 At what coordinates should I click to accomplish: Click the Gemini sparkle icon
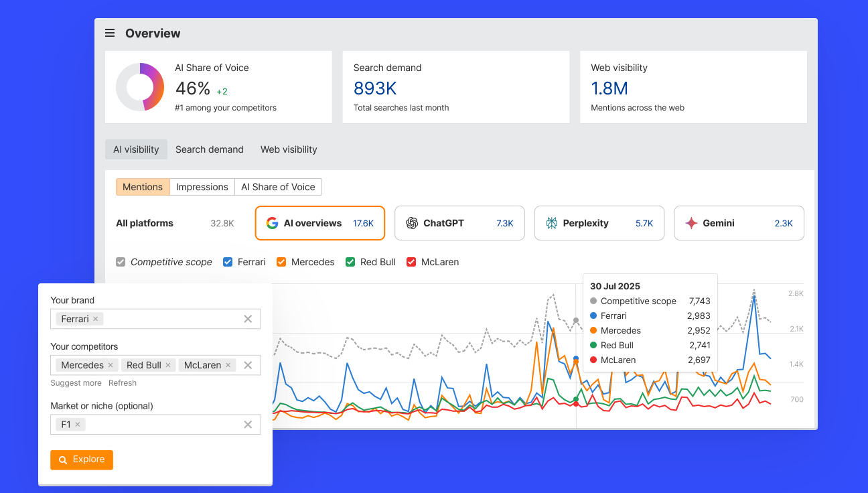[x=691, y=223]
